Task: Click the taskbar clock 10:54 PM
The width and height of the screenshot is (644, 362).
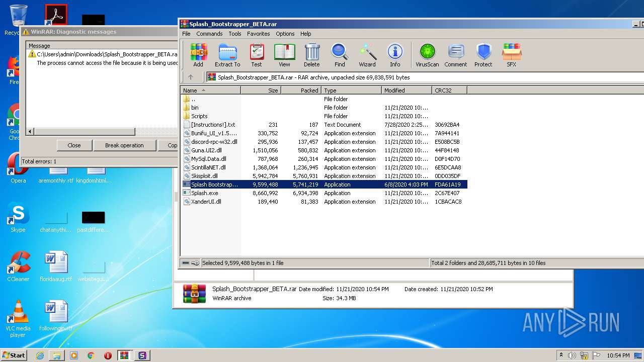Action: click(618, 355)
